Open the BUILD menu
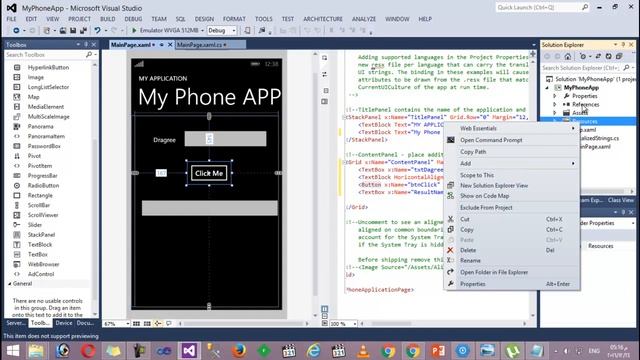The height and width of the screenshot is (360, 640). 108,19
